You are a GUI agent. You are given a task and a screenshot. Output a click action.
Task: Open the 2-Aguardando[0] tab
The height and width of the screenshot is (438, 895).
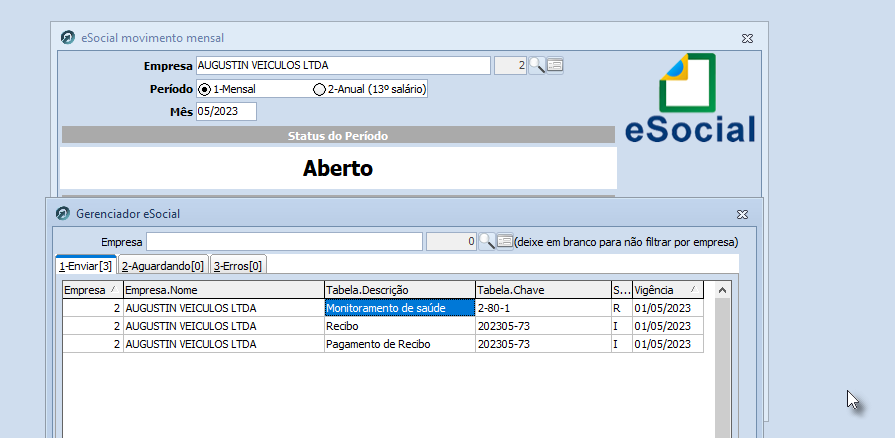click(x=163, y=266)
